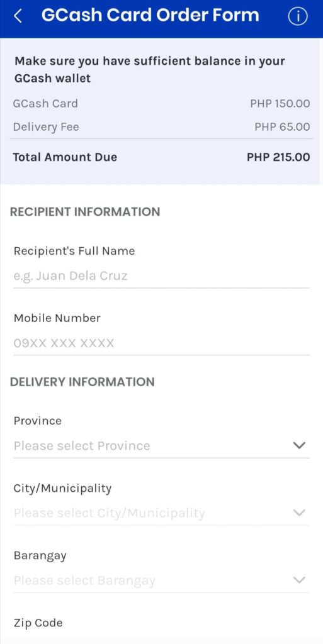
Task: Select the Zip Code label
Action: (x=38, y=623)
